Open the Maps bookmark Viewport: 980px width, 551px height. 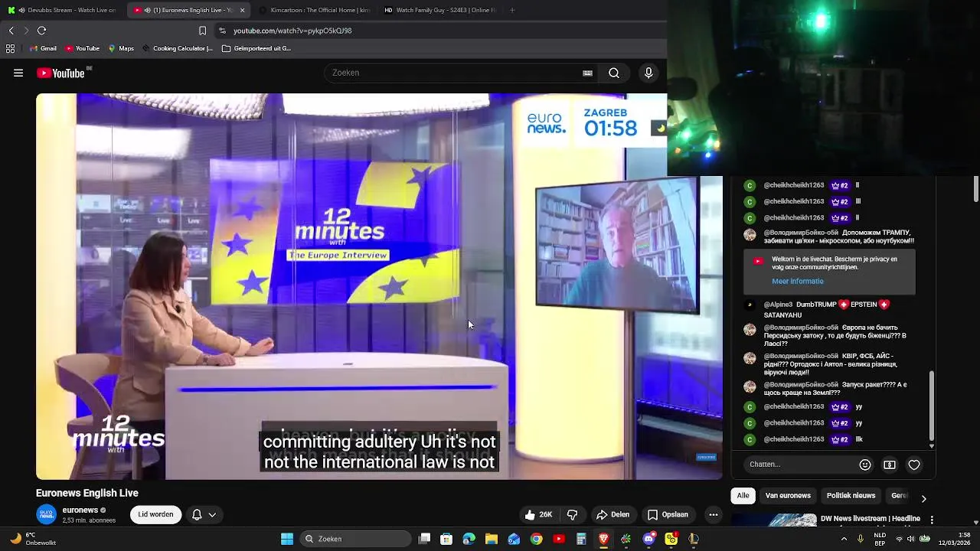pyautogui.click(x=121, y=48)
